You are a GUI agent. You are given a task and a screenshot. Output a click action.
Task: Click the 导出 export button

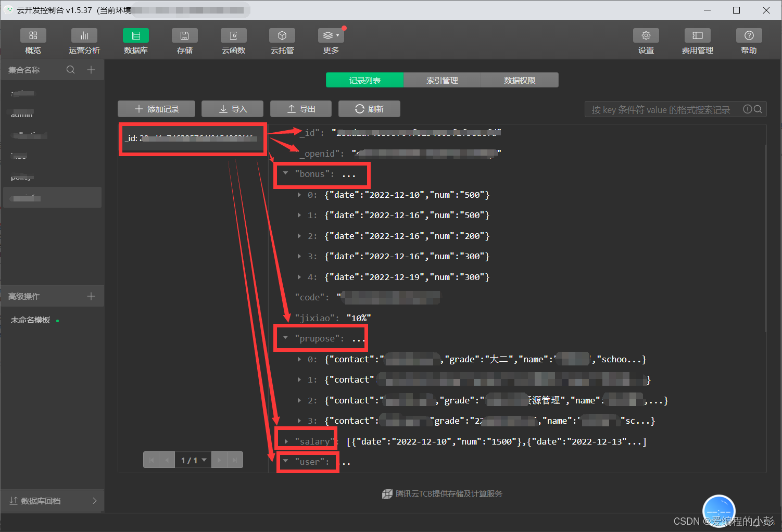click(301, 109)
